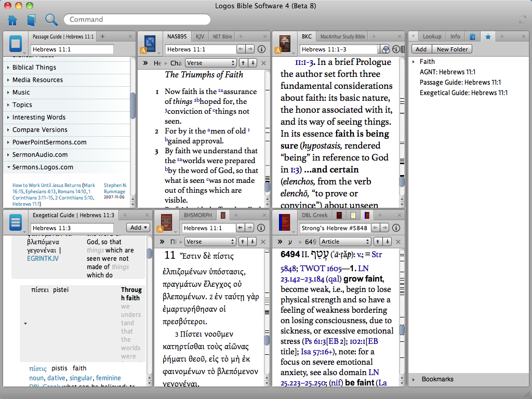Go forward in NASB95 history
Viewport: 532px width, 399px height.
pyautogui.click(x=250, y=49)
